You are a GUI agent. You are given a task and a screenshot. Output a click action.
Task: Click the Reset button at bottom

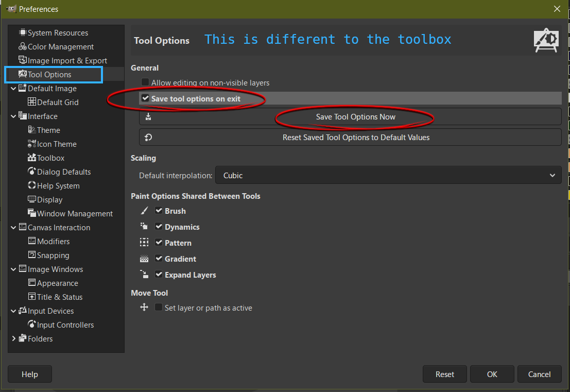444,374
